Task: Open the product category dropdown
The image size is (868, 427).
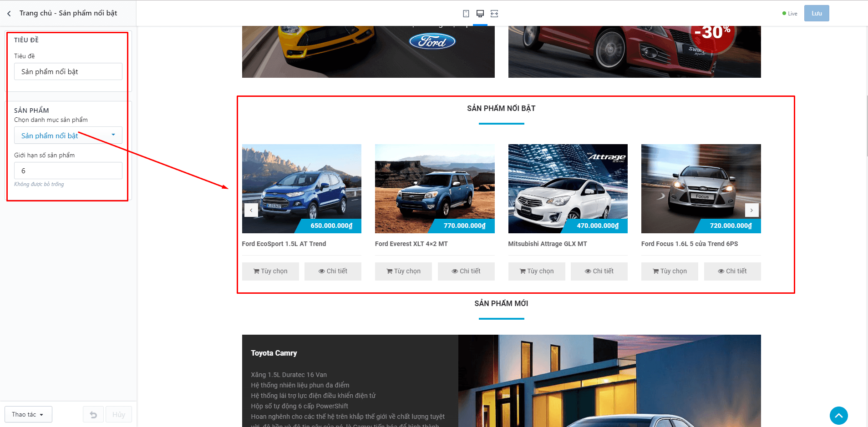Action: pyautogui.click(x=68, y=136)
